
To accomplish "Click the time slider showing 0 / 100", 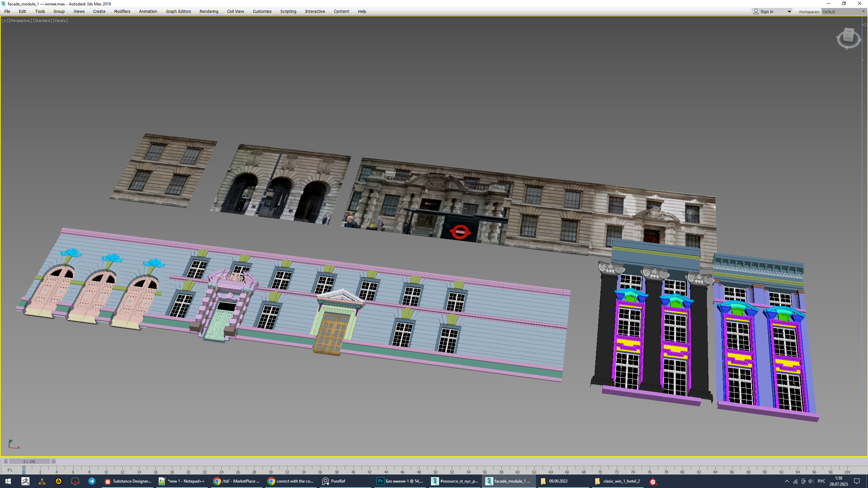I will coord(29,462).
